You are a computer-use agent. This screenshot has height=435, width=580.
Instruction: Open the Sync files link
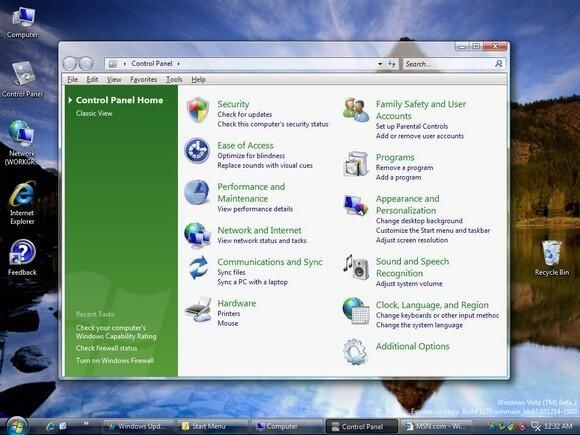click(231, 273)
